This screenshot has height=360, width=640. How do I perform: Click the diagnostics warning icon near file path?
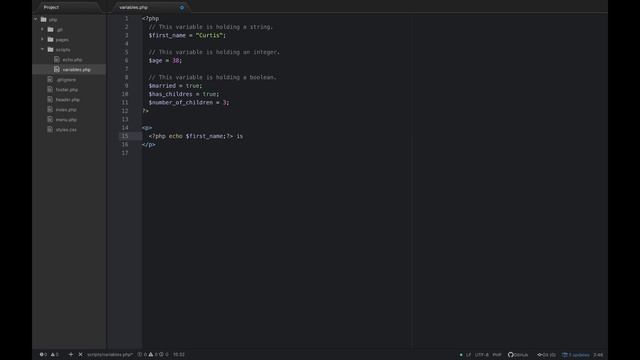(x=151, y=354)
